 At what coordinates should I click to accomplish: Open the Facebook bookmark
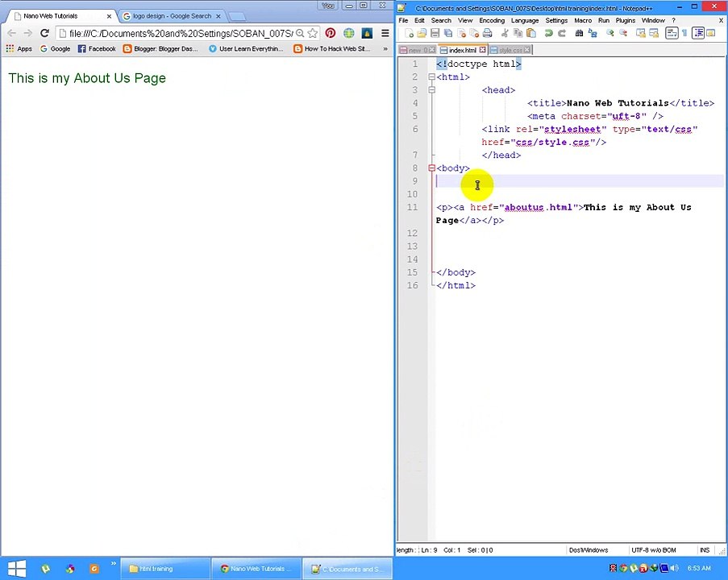tap(97, 48)
